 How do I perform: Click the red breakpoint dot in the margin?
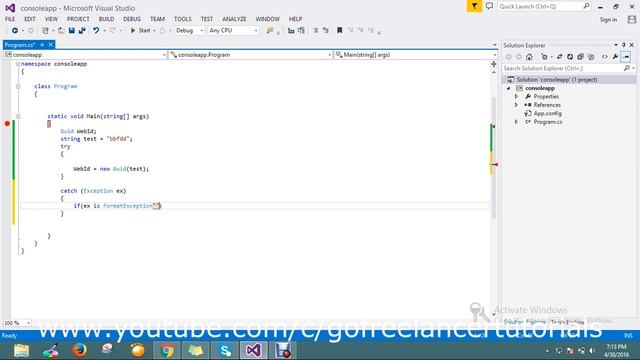[7, 123]
